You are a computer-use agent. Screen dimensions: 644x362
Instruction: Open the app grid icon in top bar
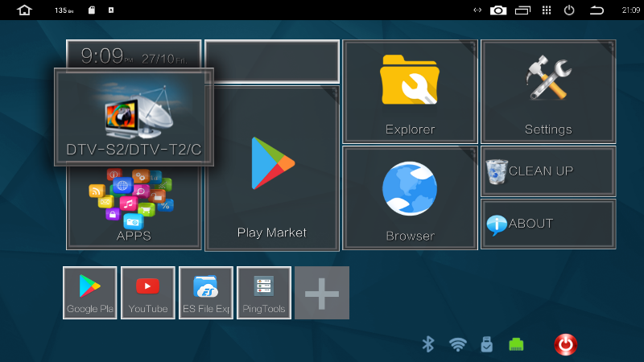pos(547,10)
